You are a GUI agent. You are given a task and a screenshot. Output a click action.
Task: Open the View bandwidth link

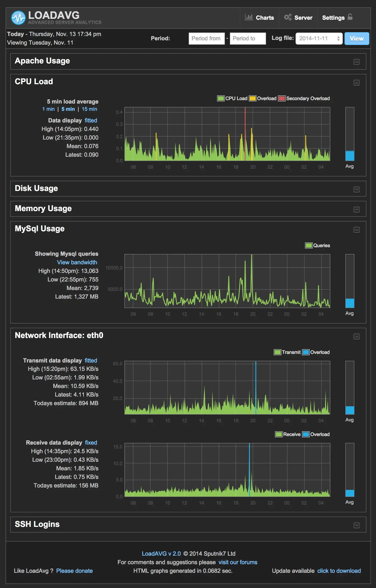[77, 262]
